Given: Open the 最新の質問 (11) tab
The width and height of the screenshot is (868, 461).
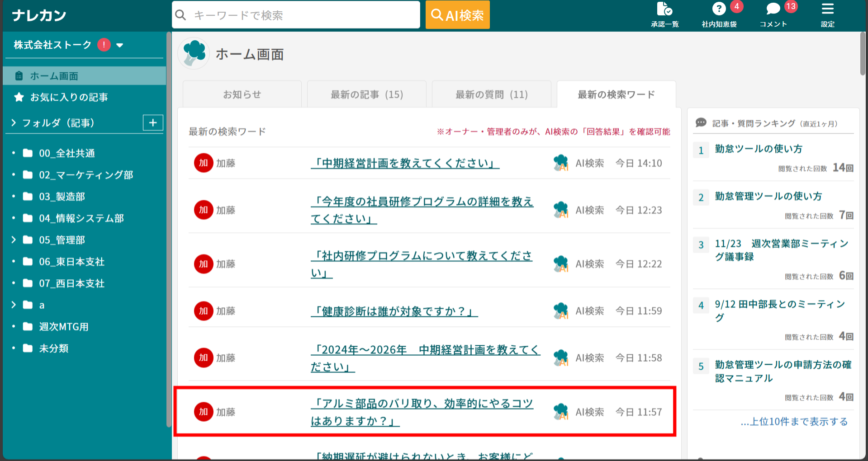Looking at the screenshot, I should coord(491,94).
